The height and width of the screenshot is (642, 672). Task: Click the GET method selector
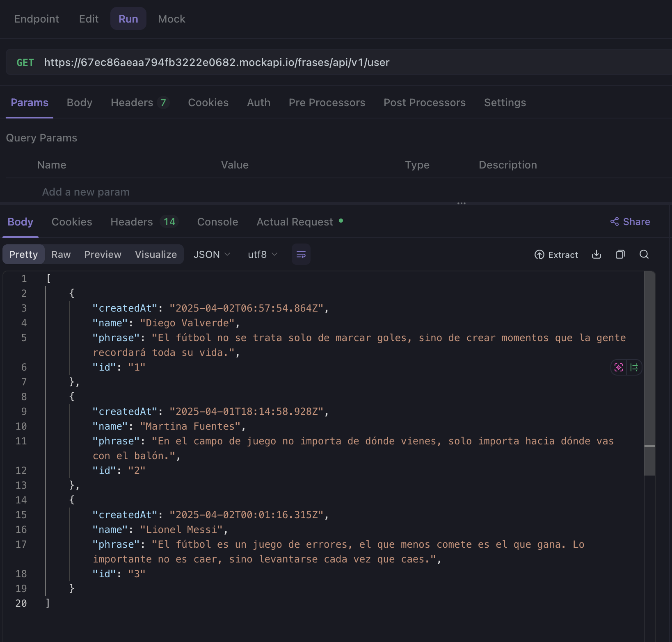(25, 62)
